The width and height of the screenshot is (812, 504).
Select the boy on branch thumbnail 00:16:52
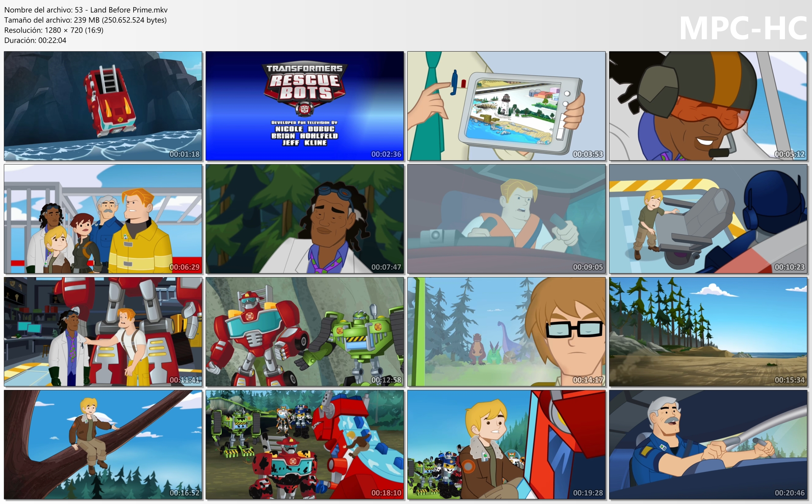[x=103, y=445]
